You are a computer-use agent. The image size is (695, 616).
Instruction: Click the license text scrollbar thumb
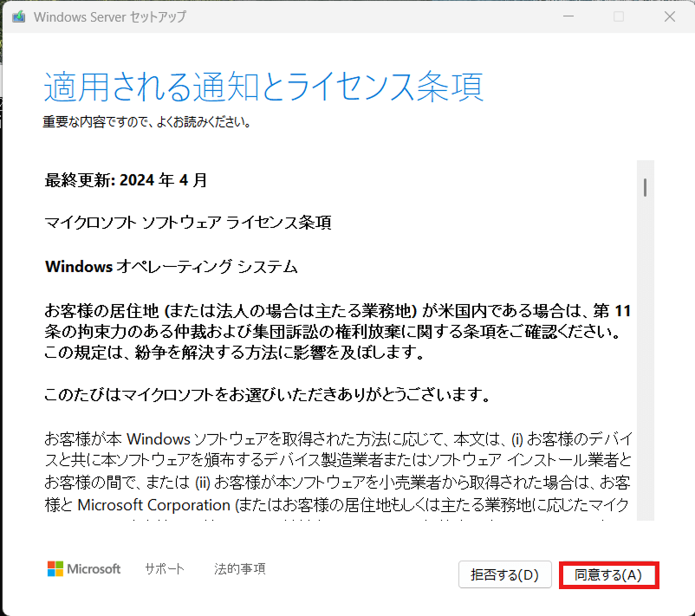(x=645, y=187)
